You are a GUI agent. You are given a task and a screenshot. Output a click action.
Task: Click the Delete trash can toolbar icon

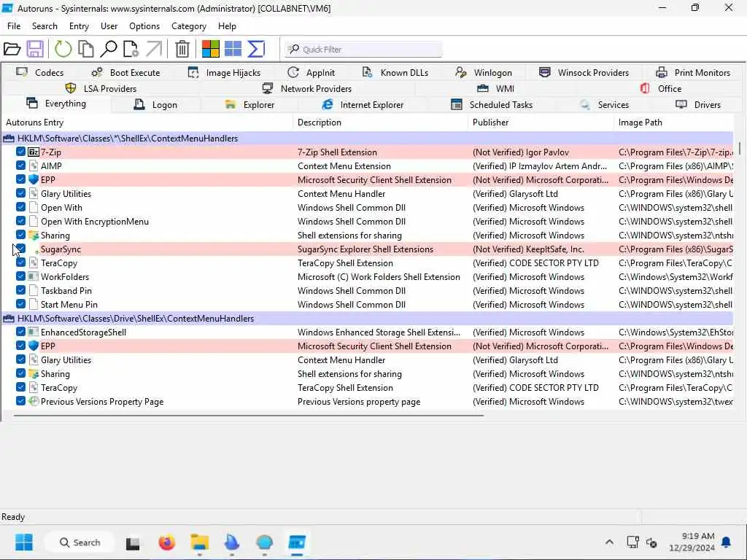[182, 49]
